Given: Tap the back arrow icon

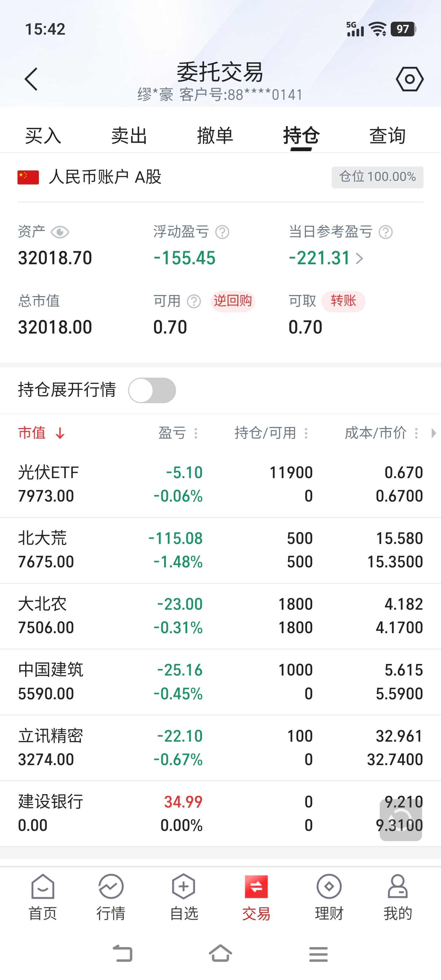Looking at the screenshot, I should tap(31, 79).
